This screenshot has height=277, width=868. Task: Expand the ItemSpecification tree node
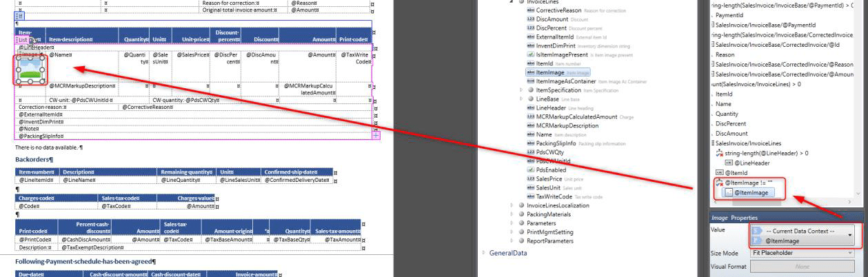[521, 90]
